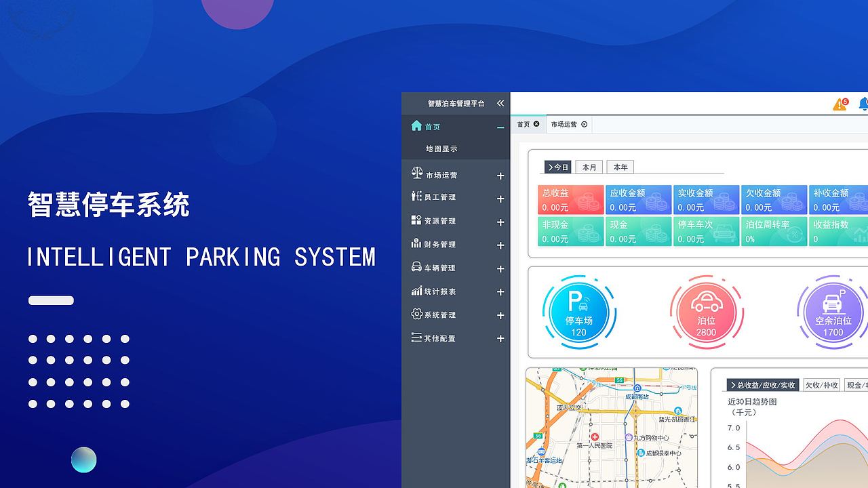
Task: Click the 应收金额 card
Action: pos(639,200)
